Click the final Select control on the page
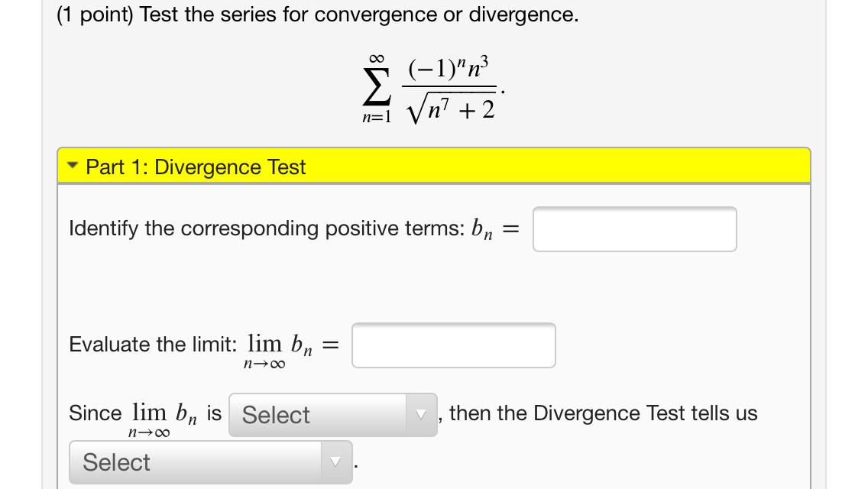This screenshot has height=489, width=868. 199,462
